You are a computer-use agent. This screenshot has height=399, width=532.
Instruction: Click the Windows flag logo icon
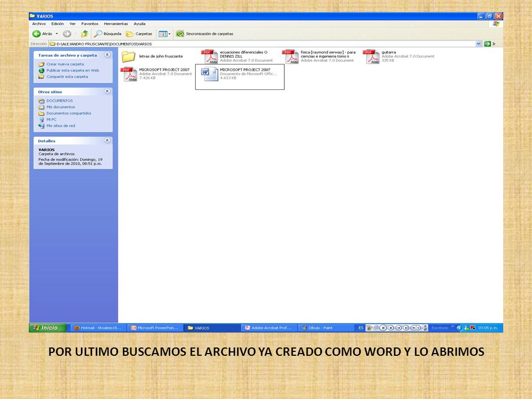496,24
